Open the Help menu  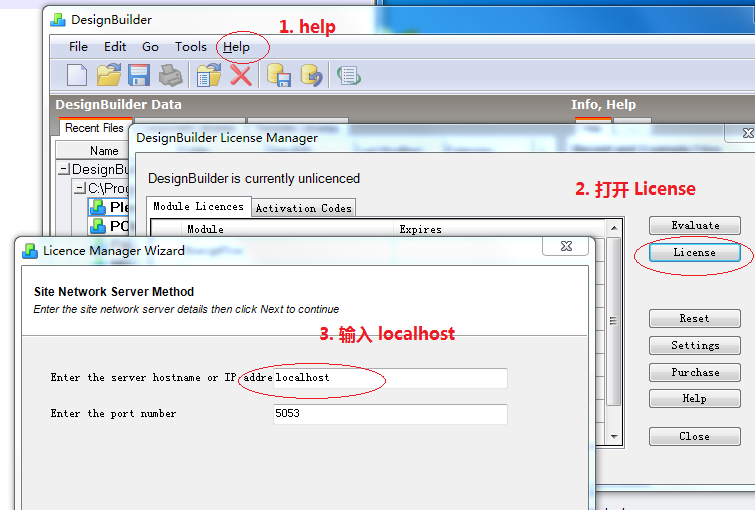pos(237,47)
